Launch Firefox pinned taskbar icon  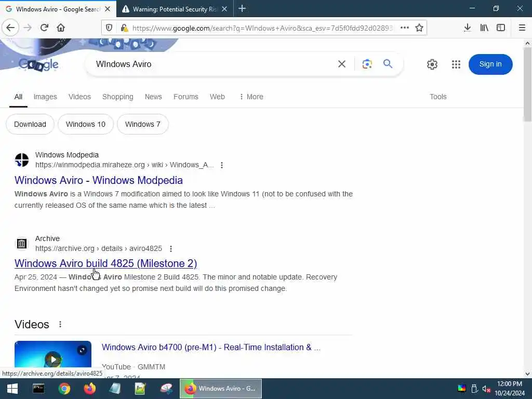(89, 389)
